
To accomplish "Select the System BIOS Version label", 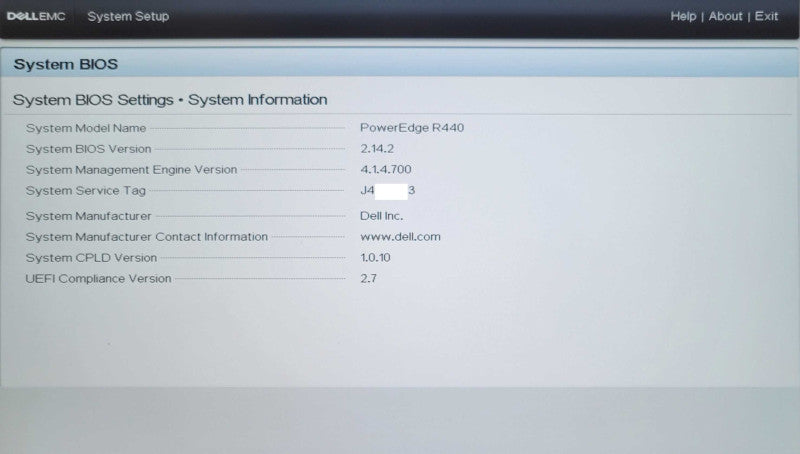I will click(88, 149).
